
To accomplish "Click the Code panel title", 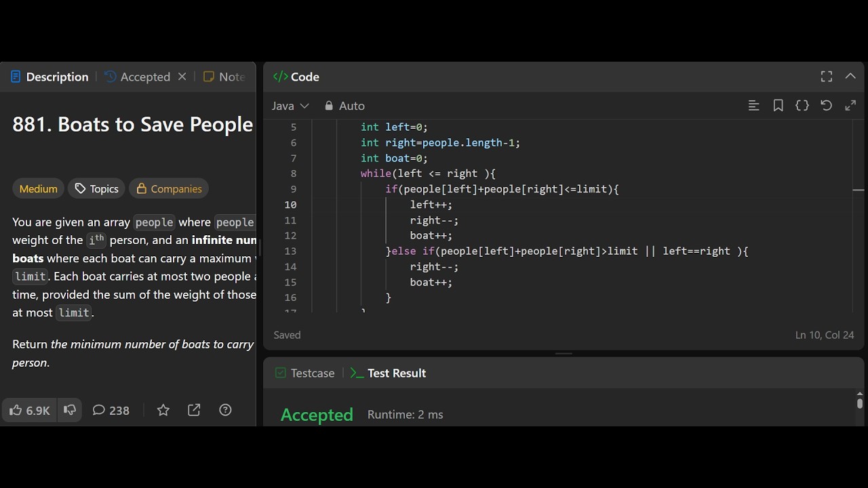I will click(296, 77).
